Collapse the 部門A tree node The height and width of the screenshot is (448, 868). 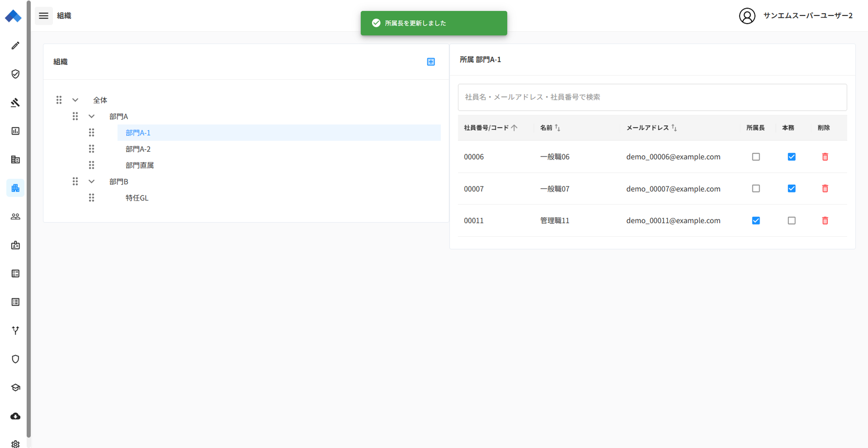[x=92, y=116]
